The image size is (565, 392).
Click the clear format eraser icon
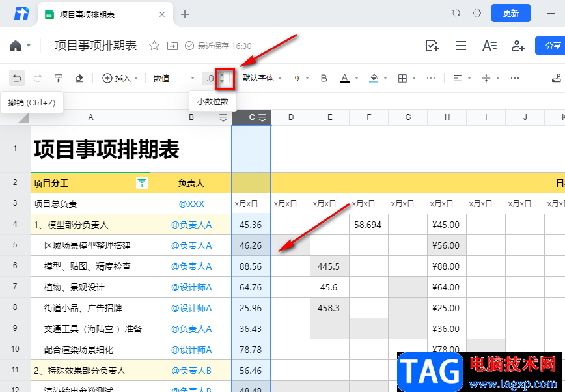(x=79, y=78)
